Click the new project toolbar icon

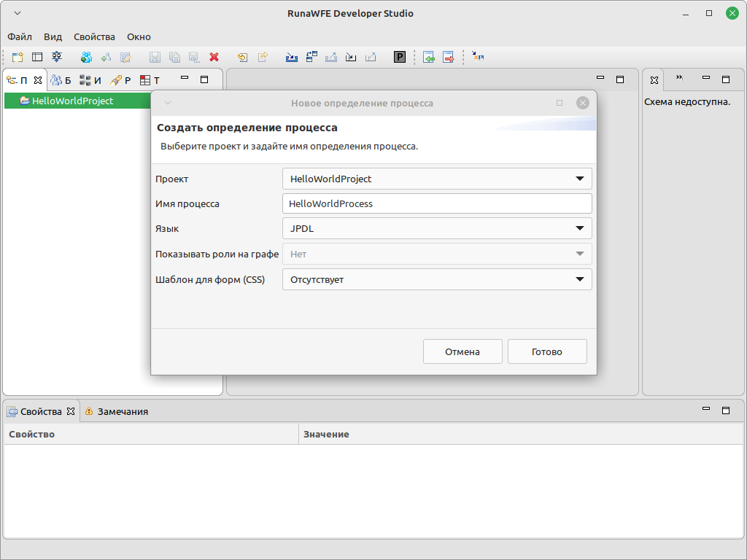[18, 57]
